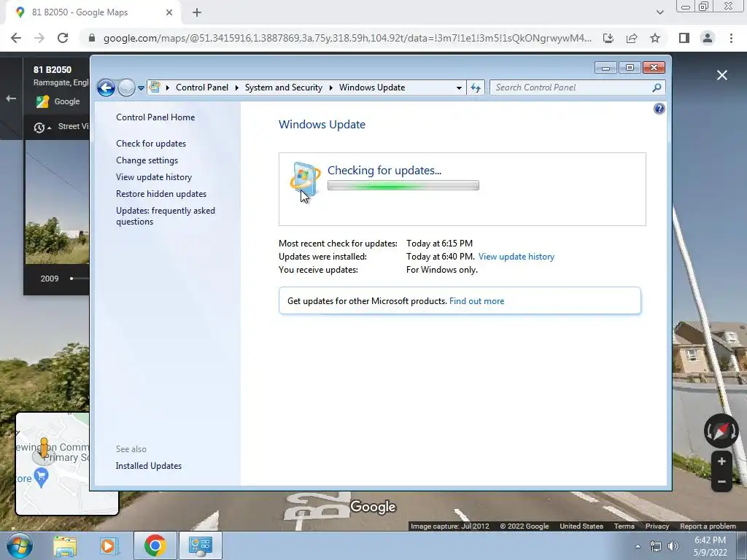747x560 pixels.
Task: Click the checking for updates progress bar
Action: 403,186
